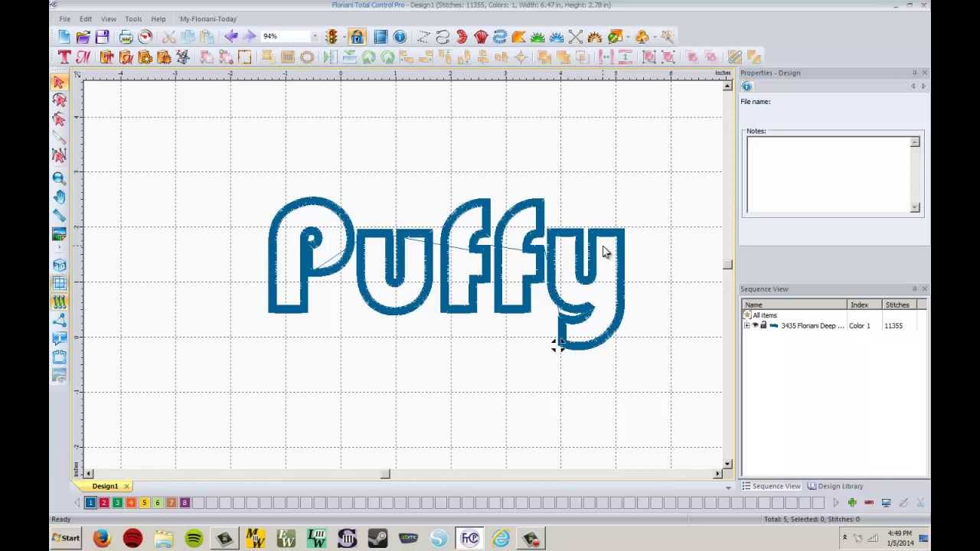
Task: Toggle the 3D view icon
Action: coord(59,266)
